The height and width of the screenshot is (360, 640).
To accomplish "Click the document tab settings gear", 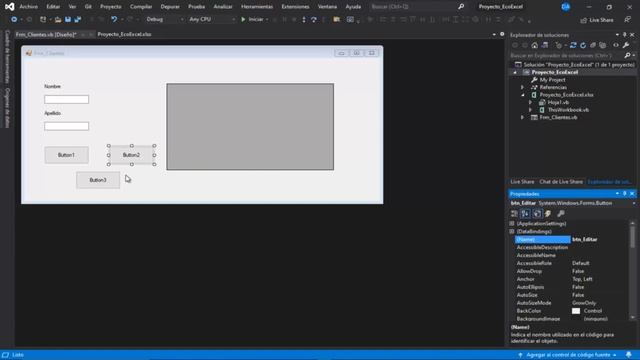I will [502, 34].
